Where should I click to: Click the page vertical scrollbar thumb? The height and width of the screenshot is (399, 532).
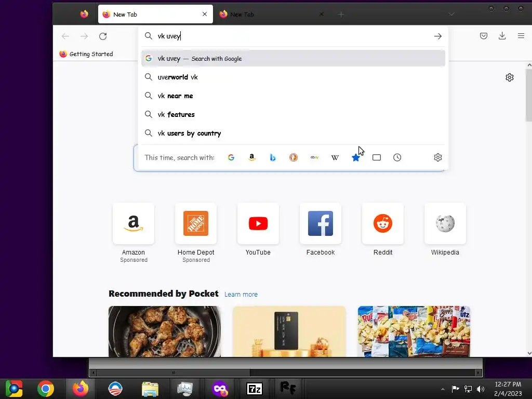(528, 95)
